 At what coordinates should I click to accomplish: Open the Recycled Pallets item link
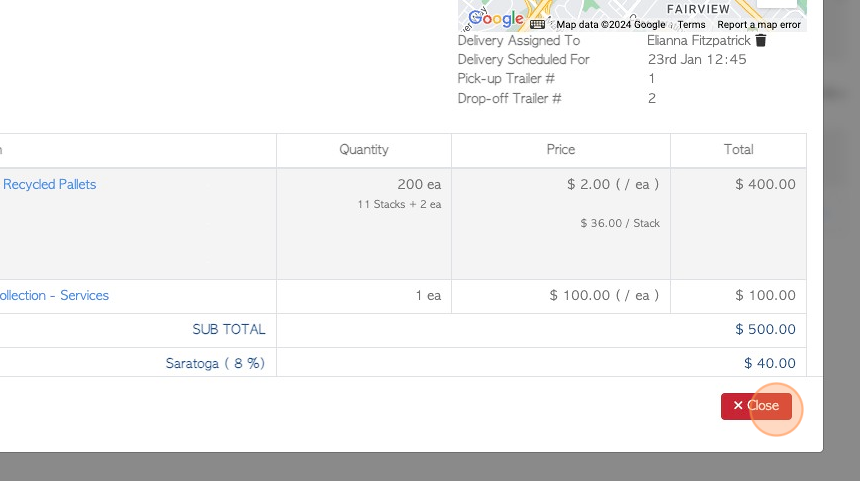tap(50, 185)
